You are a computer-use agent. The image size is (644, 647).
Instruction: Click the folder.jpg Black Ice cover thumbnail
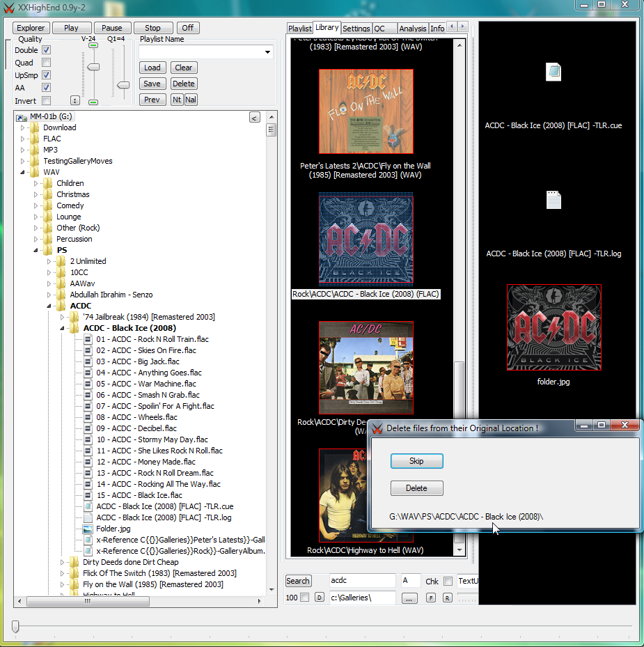[553, 327]
